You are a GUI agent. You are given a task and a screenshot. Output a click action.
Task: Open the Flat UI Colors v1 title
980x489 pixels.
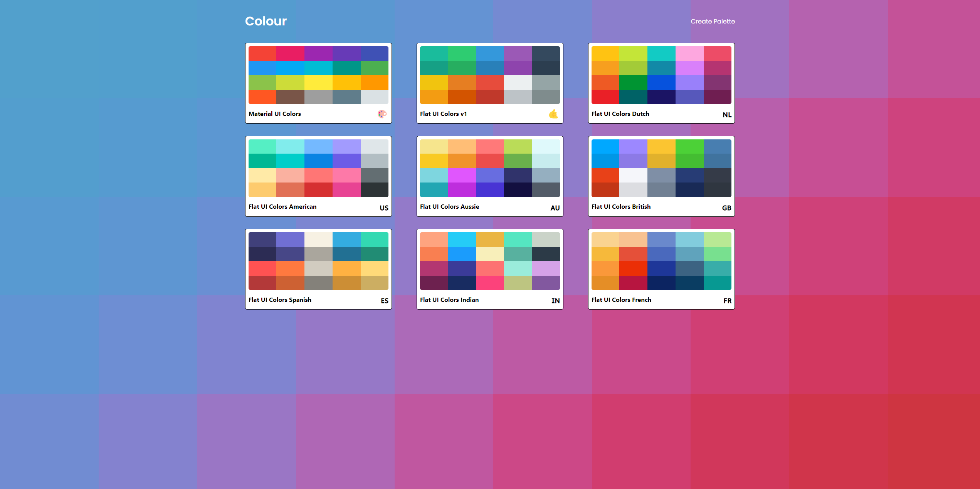(443, 114)
